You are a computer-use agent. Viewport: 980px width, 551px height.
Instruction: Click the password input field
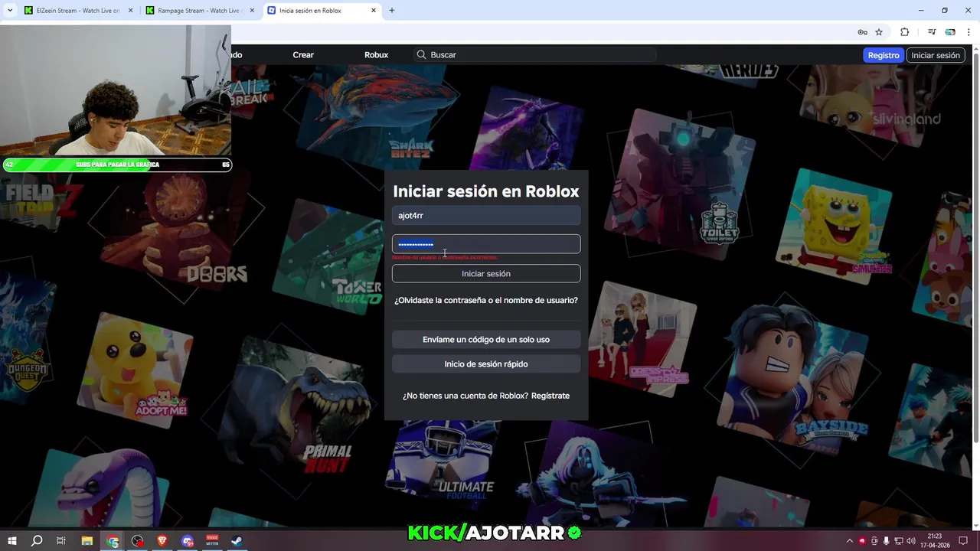486,244
